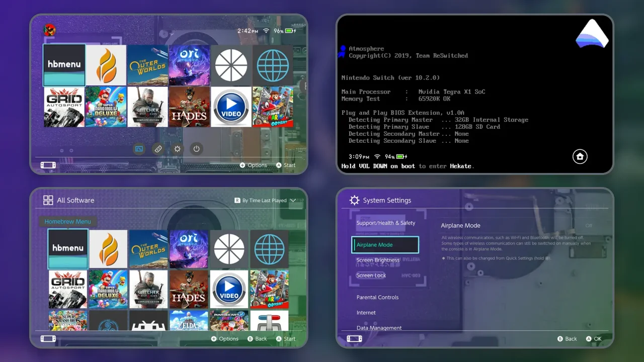The width and height of the screenshot is (644, 362).
Task: Click OK in the System Settings footer
Action: point(594,339)
